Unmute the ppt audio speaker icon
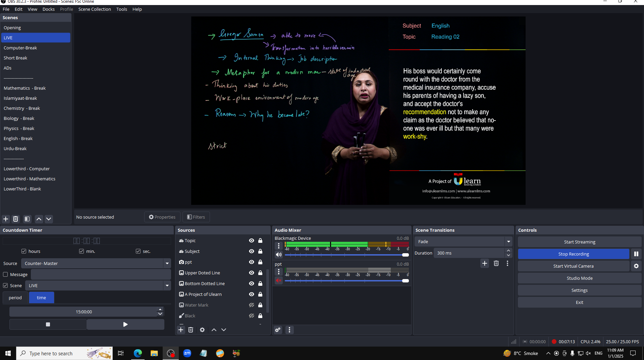Screen dimensions: 644x360 [x=279, y=280]
